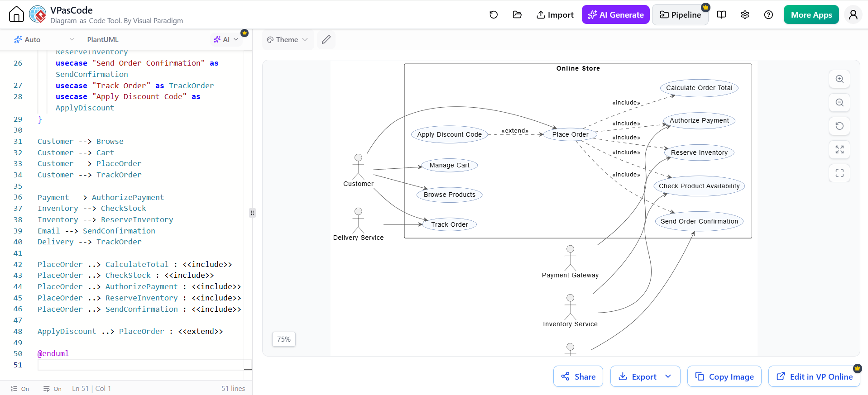Click the refresh/reset icon in header

click(x=494, y=15)
